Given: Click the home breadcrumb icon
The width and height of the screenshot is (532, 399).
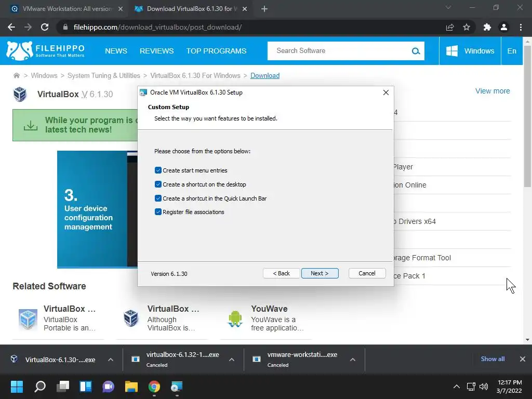Looking at the screenshot, I should click(x=16, y=75).
